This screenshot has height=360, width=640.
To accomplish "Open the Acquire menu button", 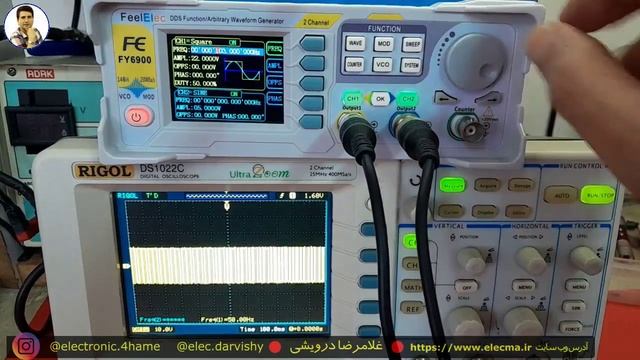I will (487, 186).
